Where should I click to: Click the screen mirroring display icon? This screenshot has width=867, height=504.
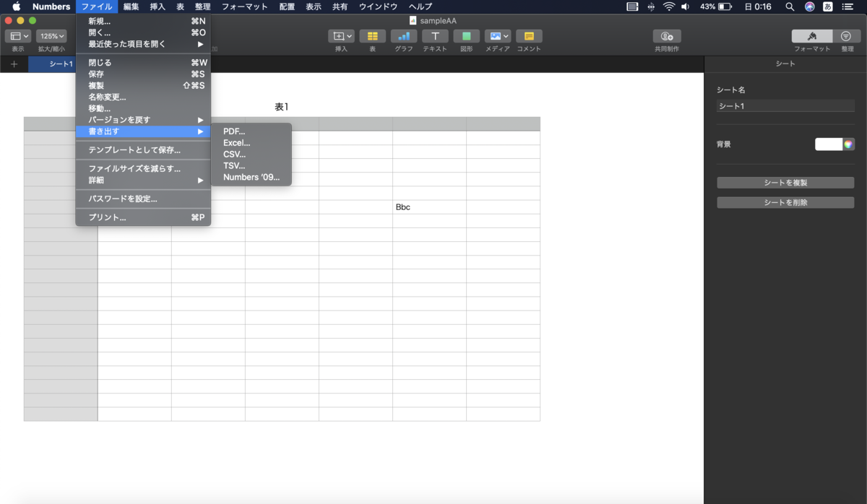[x=632, y=6]
